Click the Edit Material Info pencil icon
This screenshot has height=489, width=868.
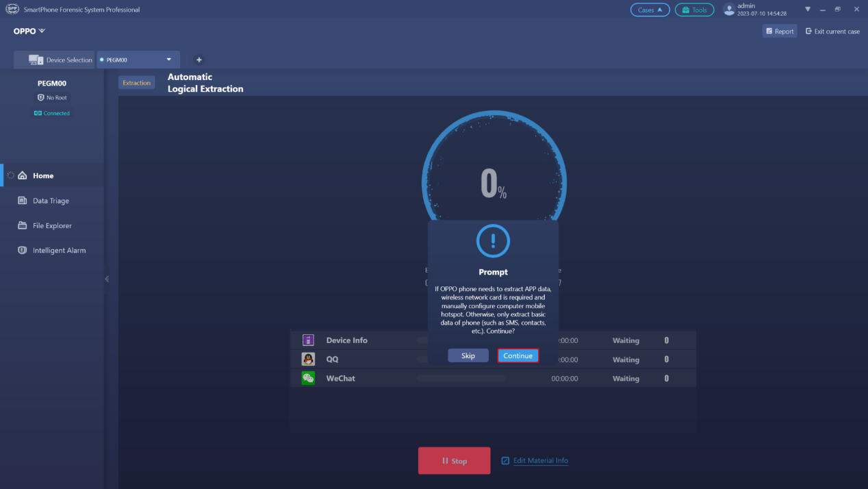click(x=505, y=461)
